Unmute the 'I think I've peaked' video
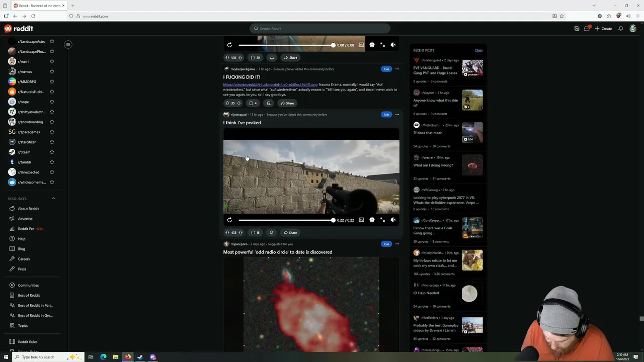This screenshot has height=362, width=644. click(393, 220)
